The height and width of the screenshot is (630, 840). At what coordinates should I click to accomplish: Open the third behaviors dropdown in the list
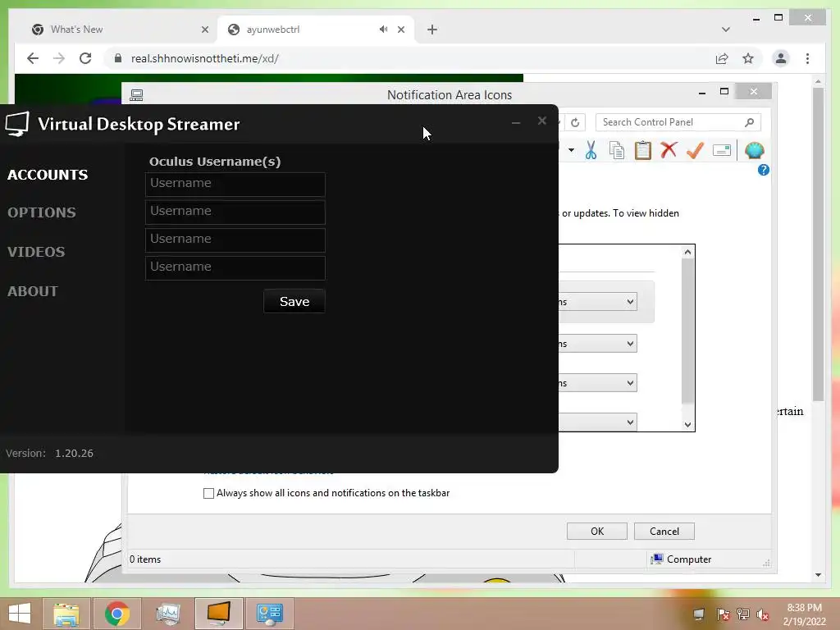tap(597, 383)
